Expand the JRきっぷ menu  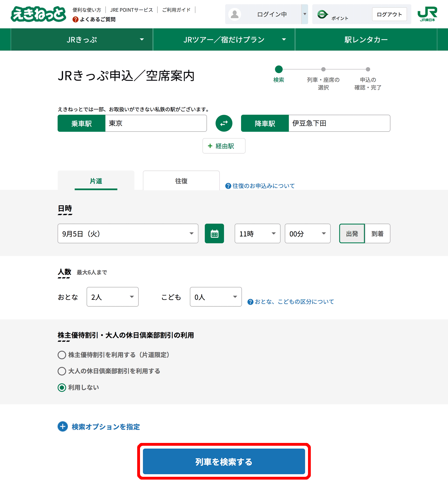click(82, 39)
